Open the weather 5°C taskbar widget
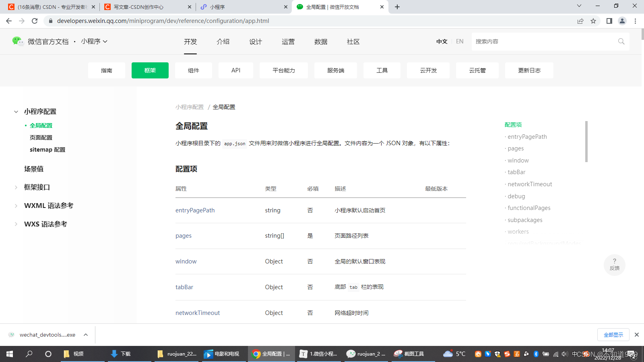This screenshot has height=362, width=644. 454,354
